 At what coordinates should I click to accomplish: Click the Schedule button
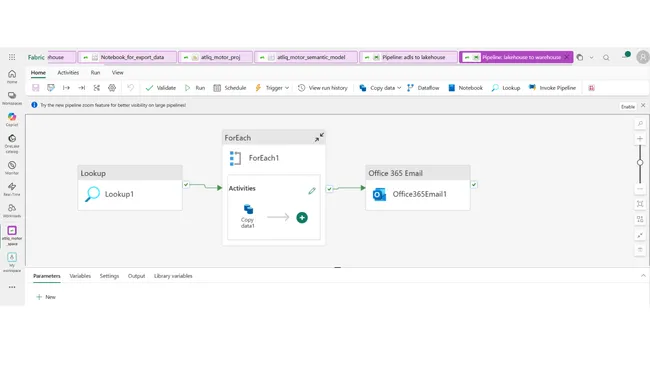(230, 88)
